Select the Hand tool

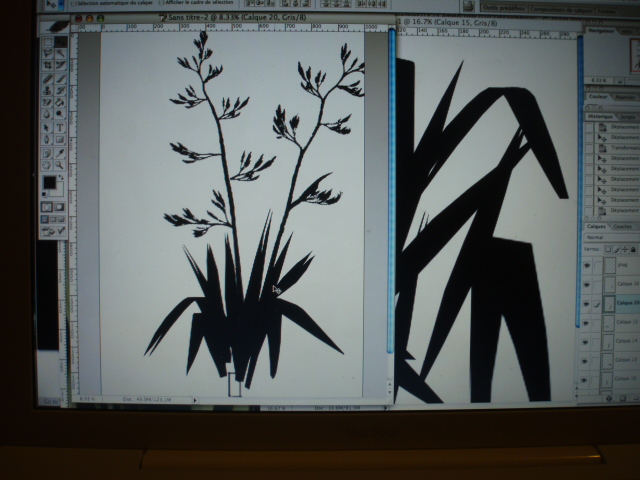47,165
